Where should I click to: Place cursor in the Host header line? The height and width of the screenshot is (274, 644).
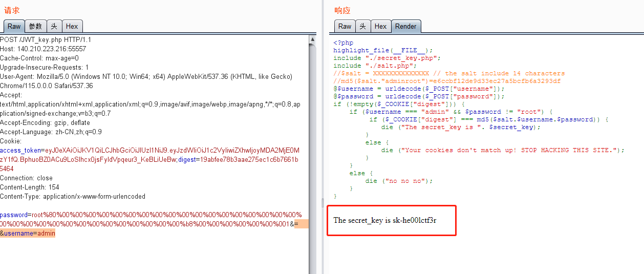[43, 49]
